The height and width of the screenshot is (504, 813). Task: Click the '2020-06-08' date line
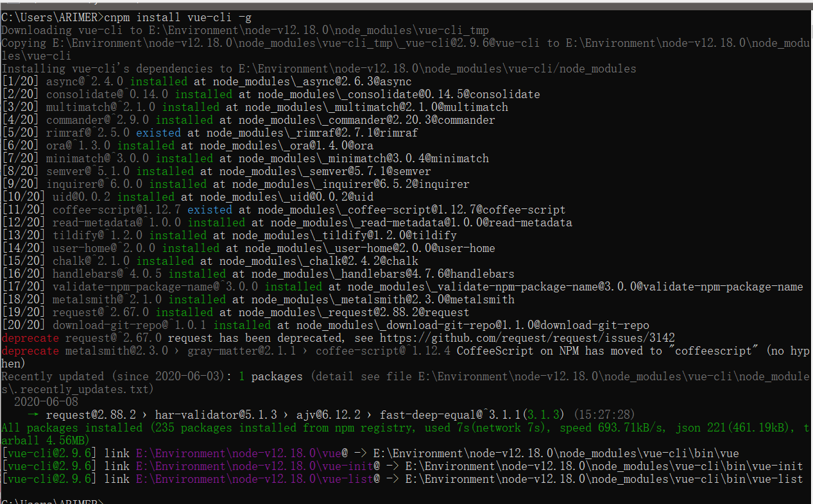tap(46, 402)
